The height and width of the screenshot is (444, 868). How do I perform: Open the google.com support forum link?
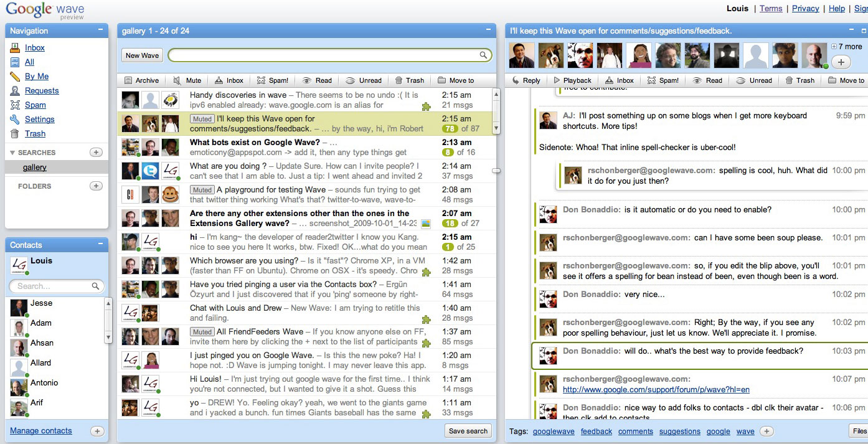(656, 390)
